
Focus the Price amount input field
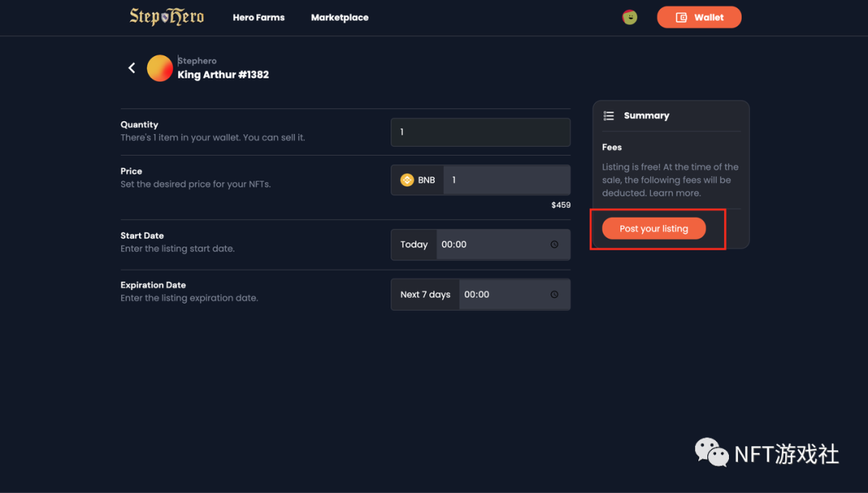[506, 180]
